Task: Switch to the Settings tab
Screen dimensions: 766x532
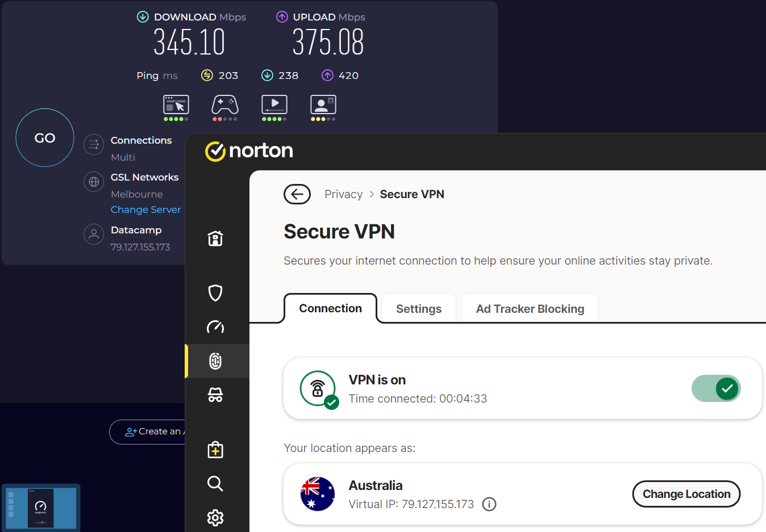Action: click(x=419, y=309)
